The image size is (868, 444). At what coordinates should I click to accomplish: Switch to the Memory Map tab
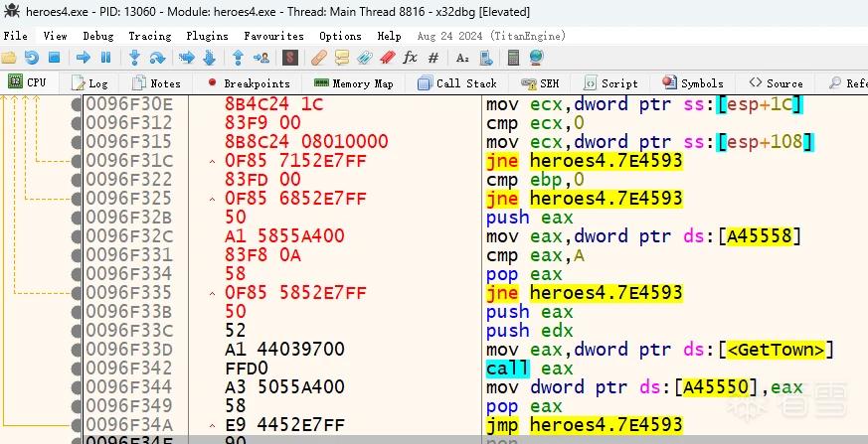[x=353, y=83]
